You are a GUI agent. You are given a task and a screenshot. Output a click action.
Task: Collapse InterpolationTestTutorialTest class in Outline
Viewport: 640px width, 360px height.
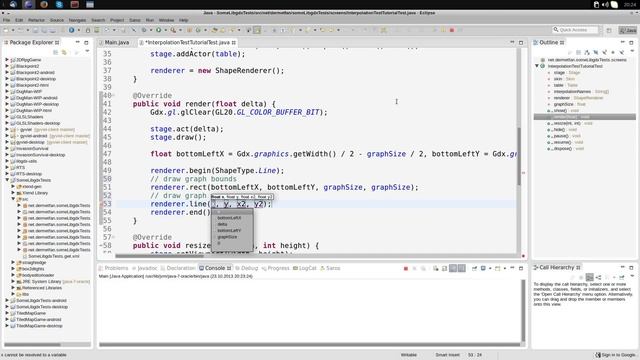point(537,66)
